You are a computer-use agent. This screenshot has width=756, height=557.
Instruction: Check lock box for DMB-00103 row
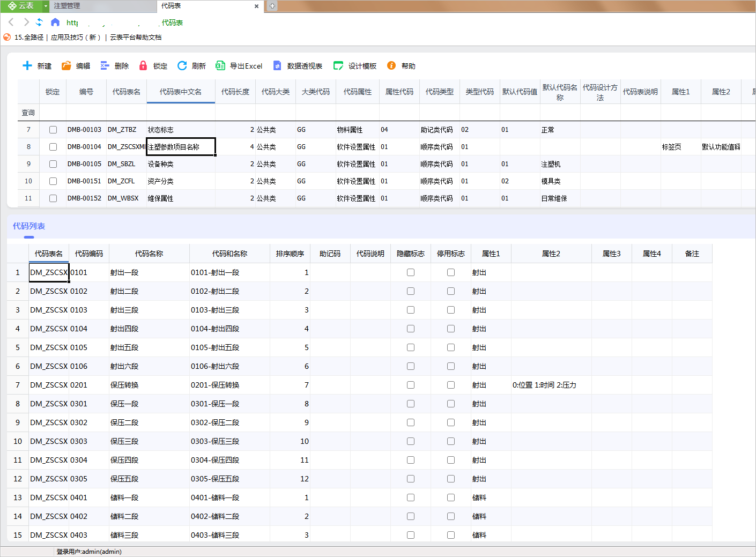pos(53,130)
